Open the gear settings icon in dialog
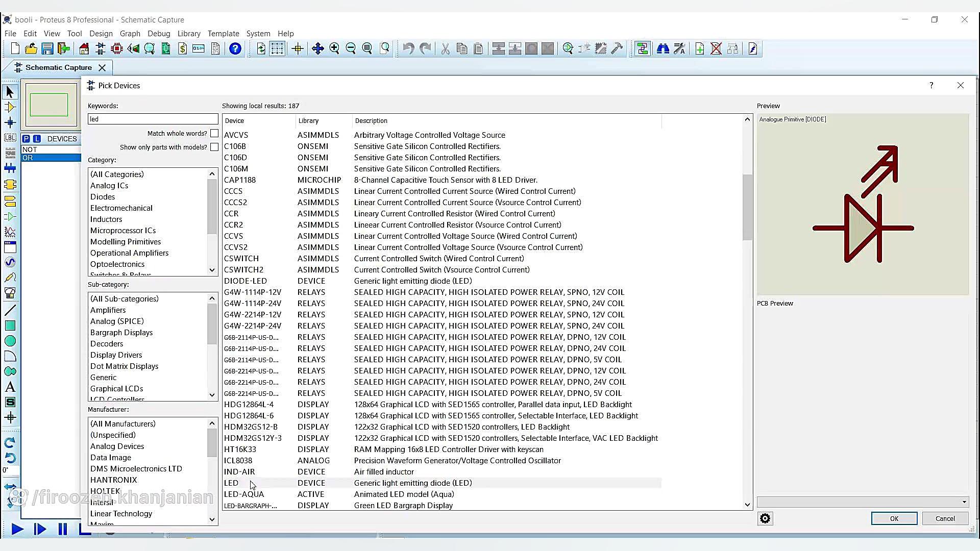 click(765, 518)
